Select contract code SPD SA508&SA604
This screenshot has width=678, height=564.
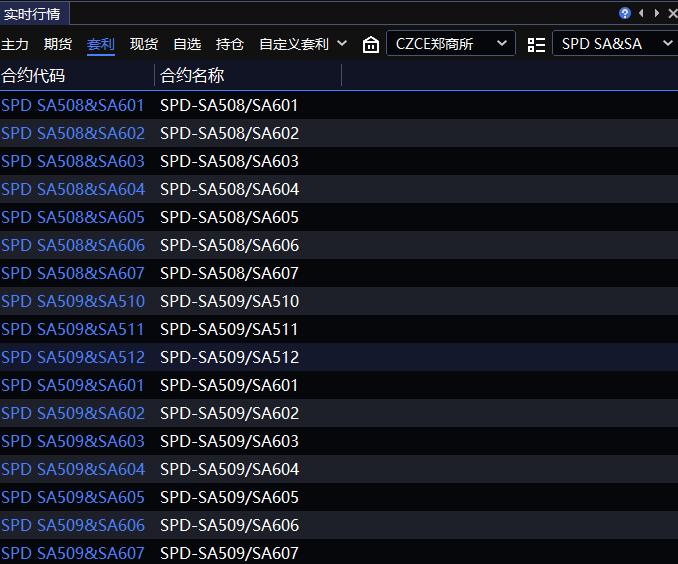[x=73, y=189]
